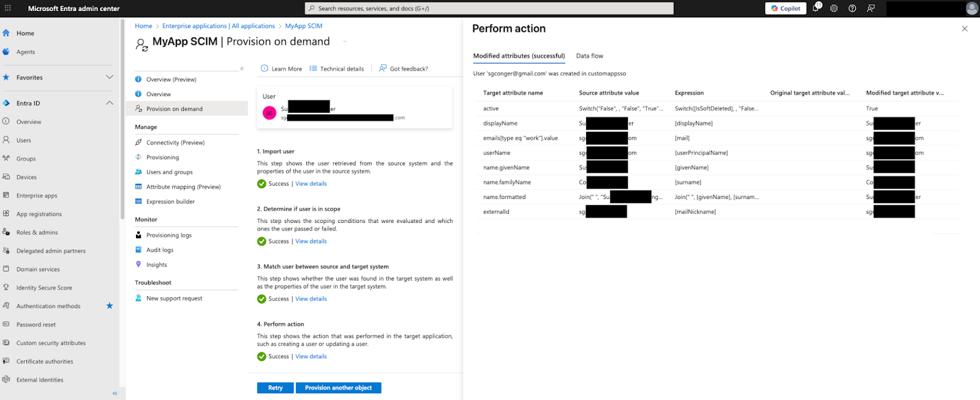980x400 pixels.
Task: Open the ellipsis menu beside page title
Action: tap(344, 42)
